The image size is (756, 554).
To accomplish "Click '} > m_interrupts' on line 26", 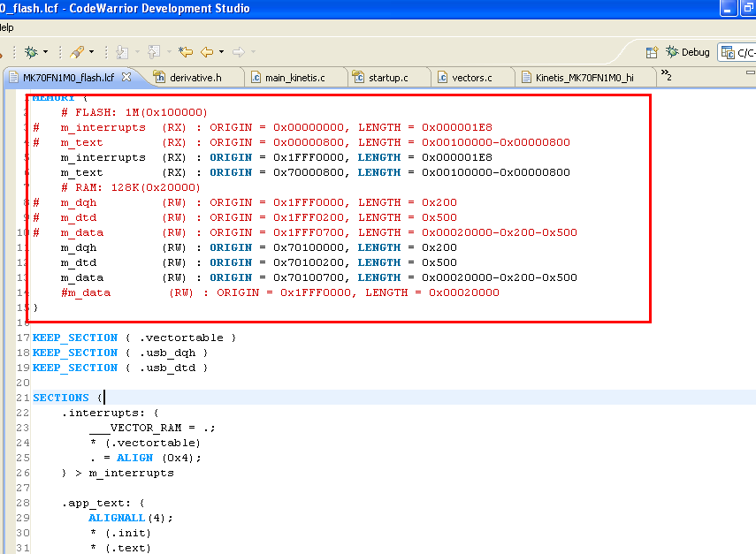I will pos(118,473).
